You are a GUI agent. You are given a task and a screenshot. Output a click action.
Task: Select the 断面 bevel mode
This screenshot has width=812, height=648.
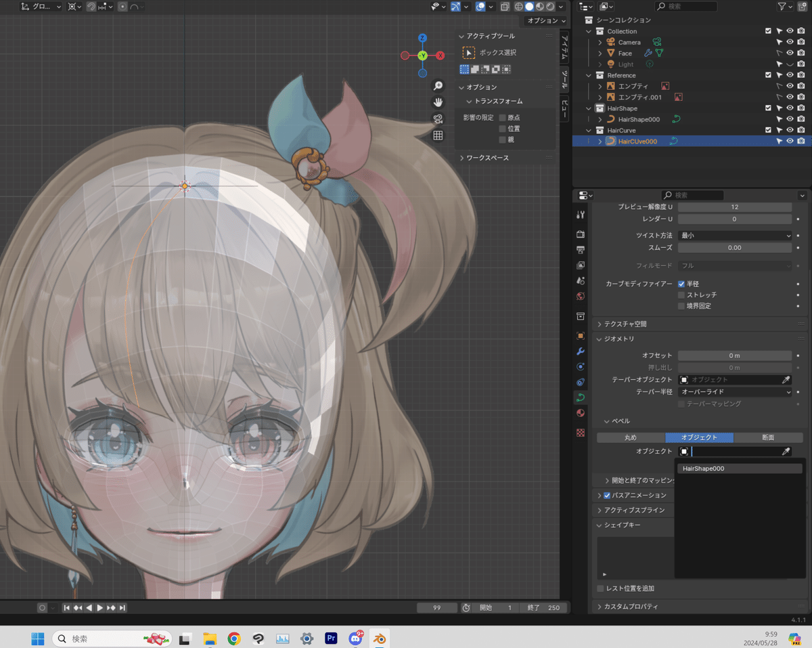[x=769, y=437]
